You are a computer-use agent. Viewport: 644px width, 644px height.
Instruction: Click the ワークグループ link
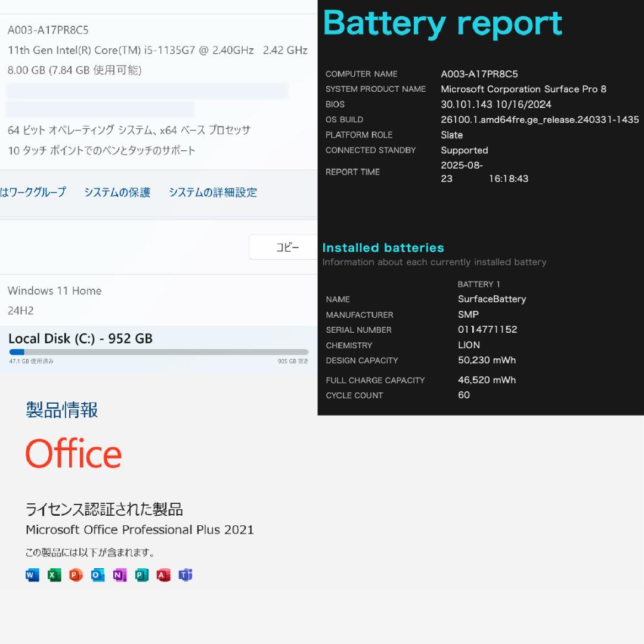point(33,193)
